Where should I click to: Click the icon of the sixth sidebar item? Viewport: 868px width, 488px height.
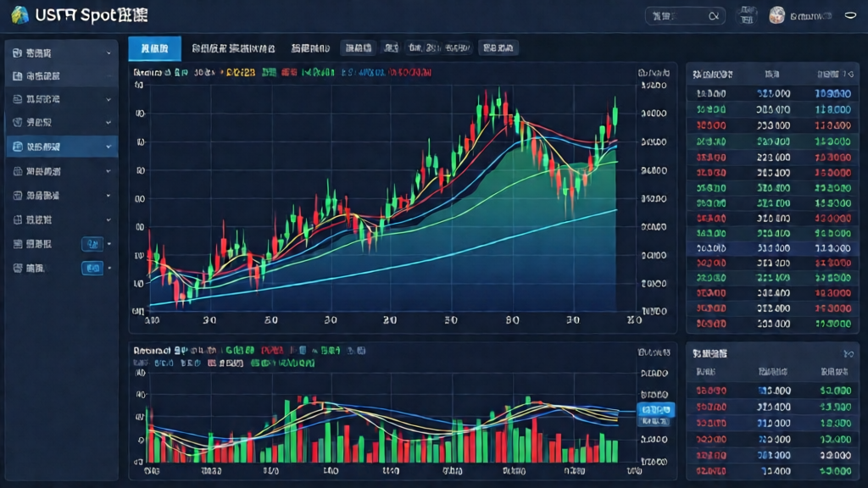pos(17,171)
